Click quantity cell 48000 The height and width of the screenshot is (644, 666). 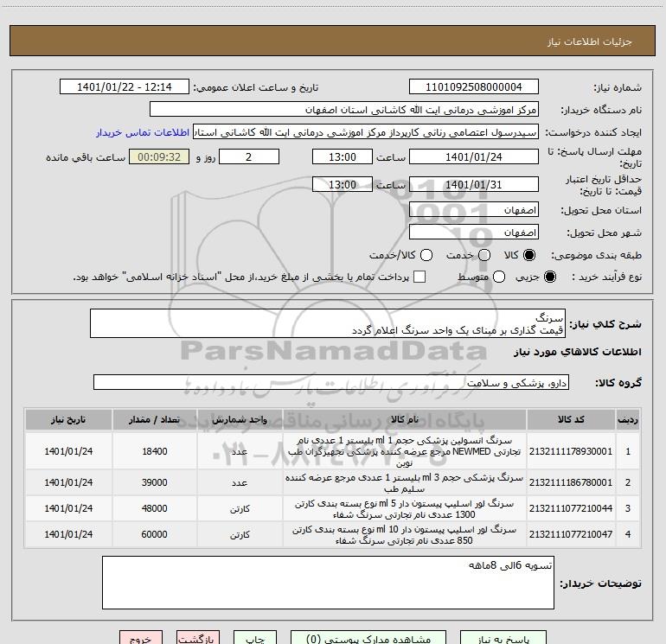(x=155, y=508)
